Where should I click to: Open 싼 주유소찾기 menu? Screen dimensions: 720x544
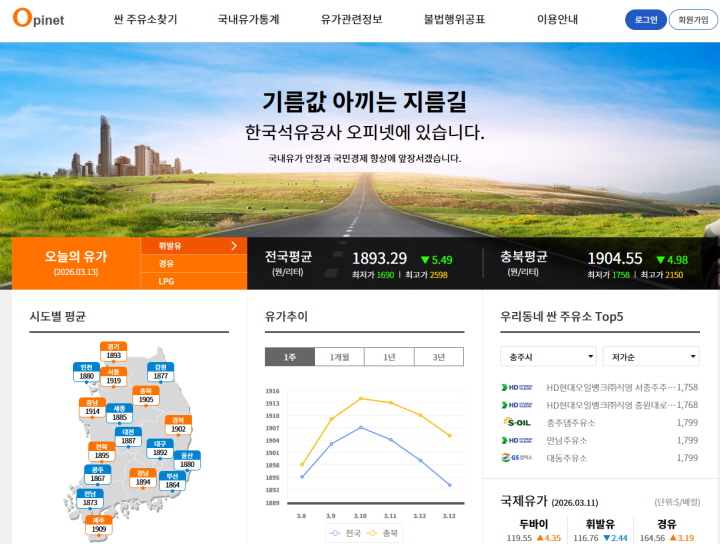pos(145,19)
